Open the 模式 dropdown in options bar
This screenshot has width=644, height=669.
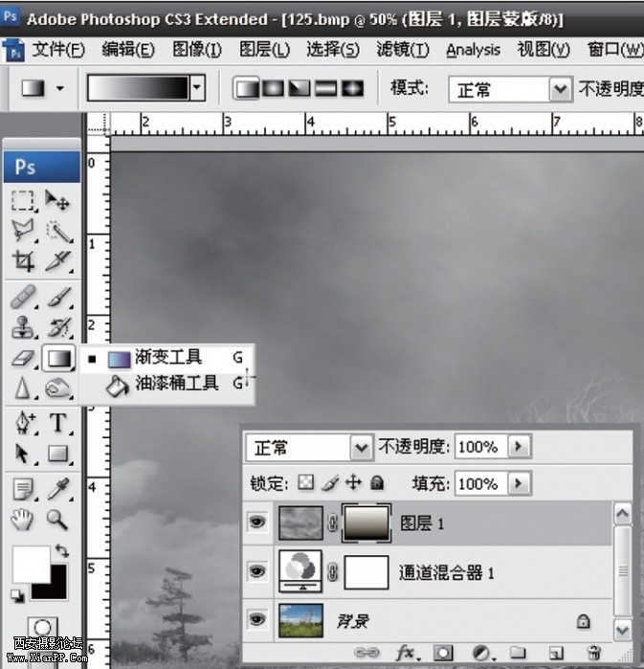coord(560,90)
